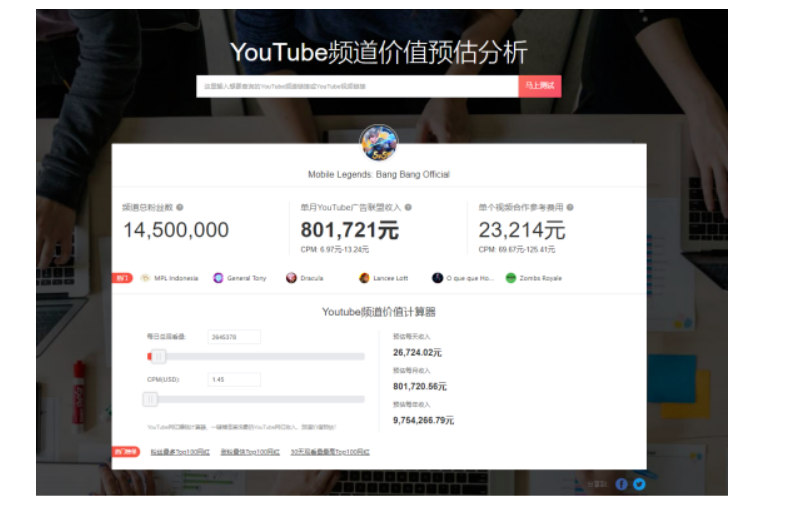Click the subscriber count 14,500,000
Screen dimensions: 789x521
click(x=176, y=230)
